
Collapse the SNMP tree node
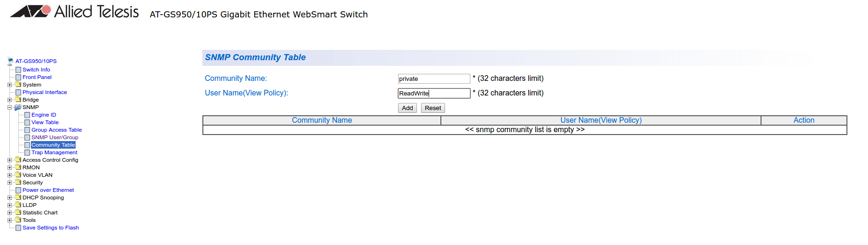pos(9,108)
